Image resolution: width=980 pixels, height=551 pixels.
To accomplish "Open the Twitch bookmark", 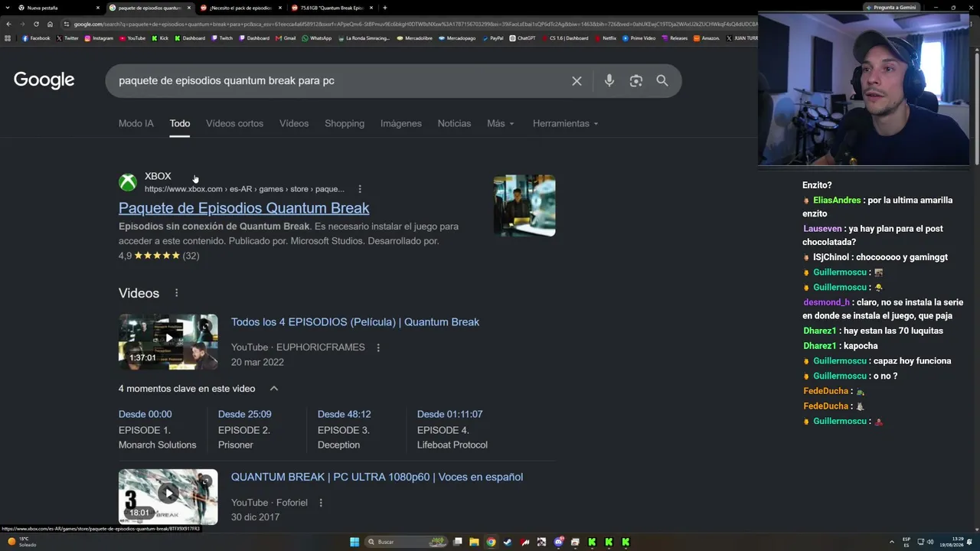I will click(x=222, y=38).
